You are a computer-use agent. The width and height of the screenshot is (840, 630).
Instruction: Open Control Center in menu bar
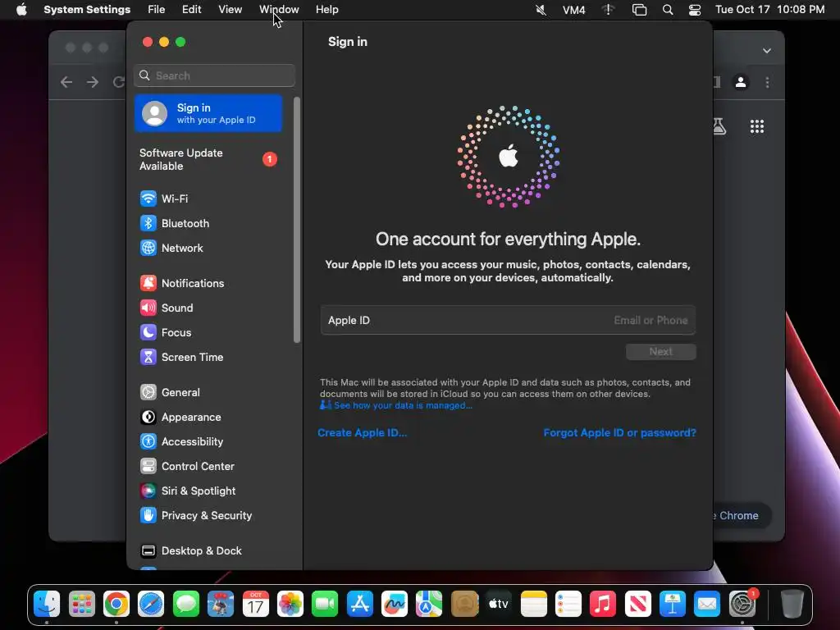(695, 10)
